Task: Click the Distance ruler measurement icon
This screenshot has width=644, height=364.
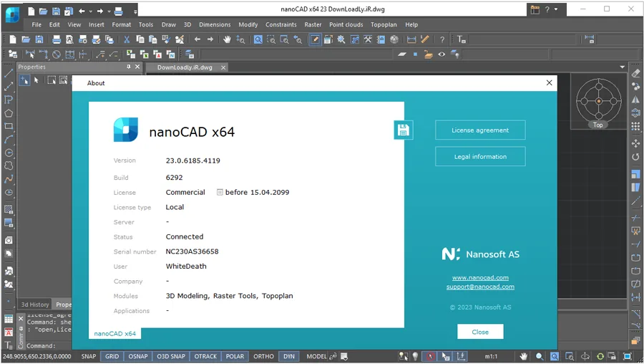Action: [x=424, y=39]
